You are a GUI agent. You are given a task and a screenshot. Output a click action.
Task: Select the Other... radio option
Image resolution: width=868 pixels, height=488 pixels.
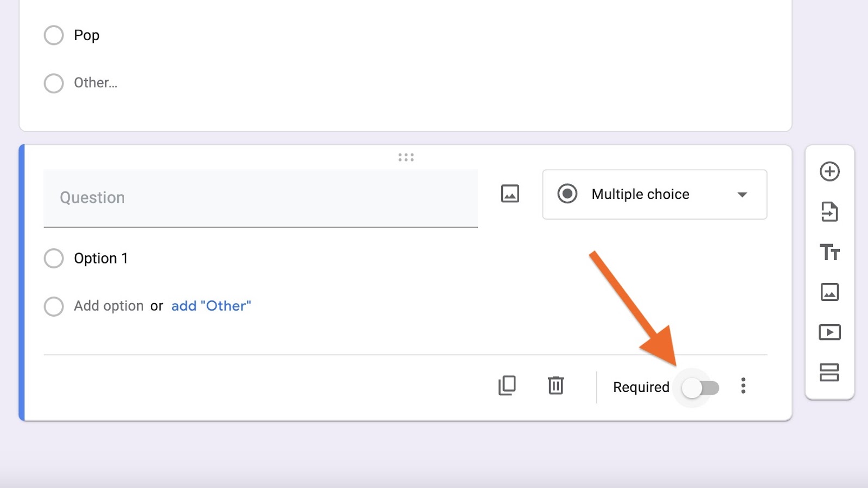tap(54, 83)
